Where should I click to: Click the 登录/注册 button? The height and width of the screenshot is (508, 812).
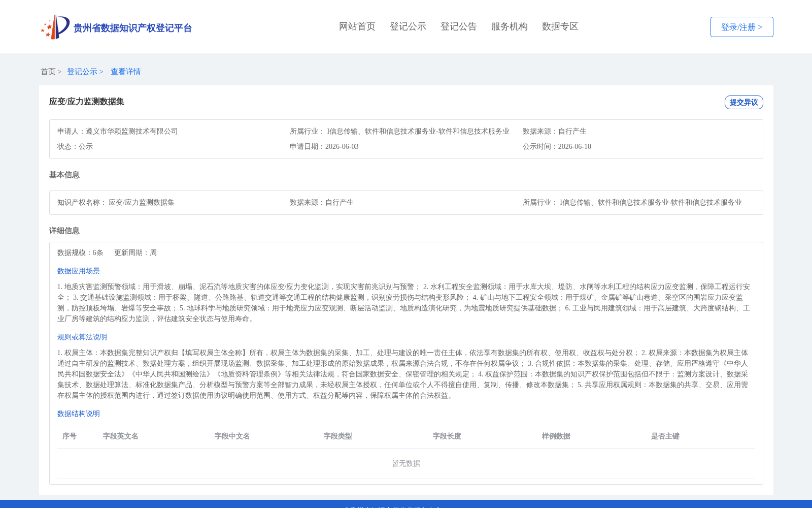tap(741, 27)
